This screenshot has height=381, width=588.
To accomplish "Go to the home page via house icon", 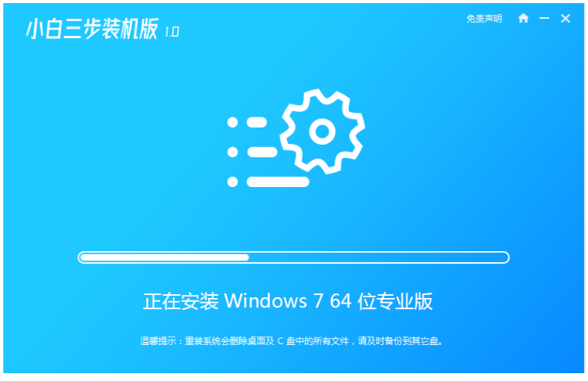I will click(x=523, y=18).
